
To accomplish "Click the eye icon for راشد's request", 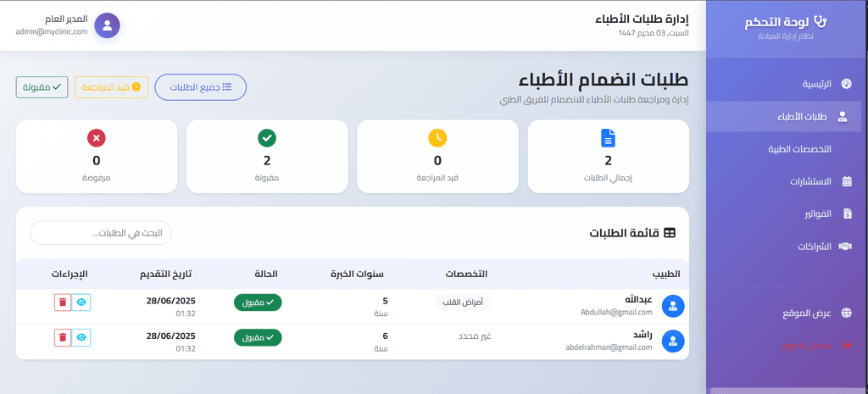I will point(81,337).
